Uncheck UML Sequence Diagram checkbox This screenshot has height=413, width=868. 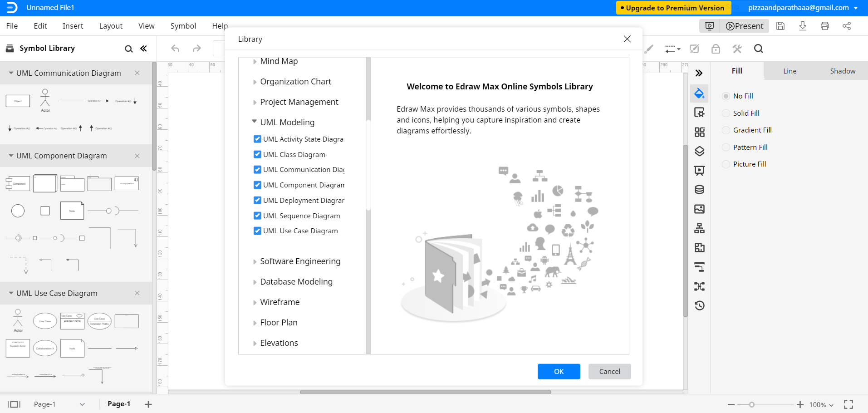pos(257,216)
